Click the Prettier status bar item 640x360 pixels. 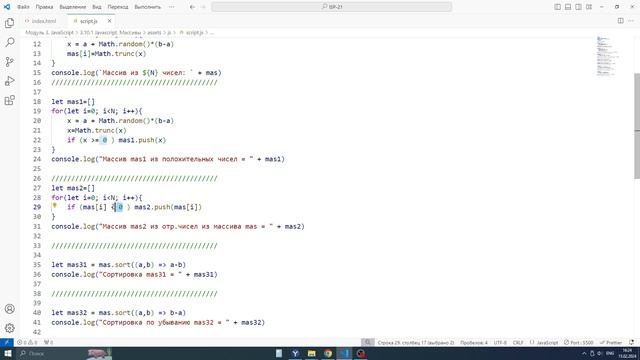pos(611,342)
